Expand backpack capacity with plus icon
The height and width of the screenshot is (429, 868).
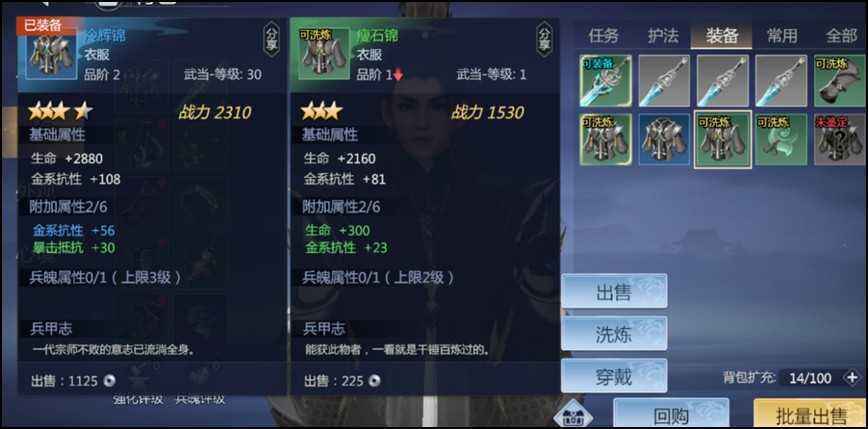(852, 378)
